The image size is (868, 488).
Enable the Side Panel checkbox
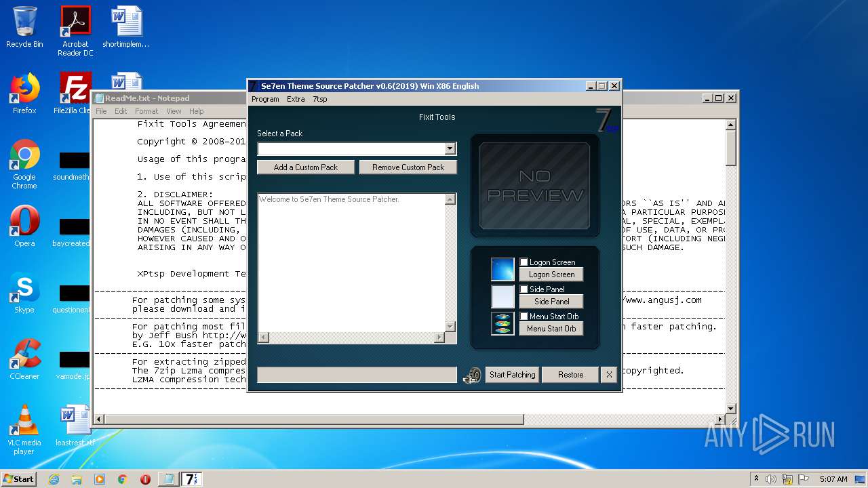click(x=524, y=289)
